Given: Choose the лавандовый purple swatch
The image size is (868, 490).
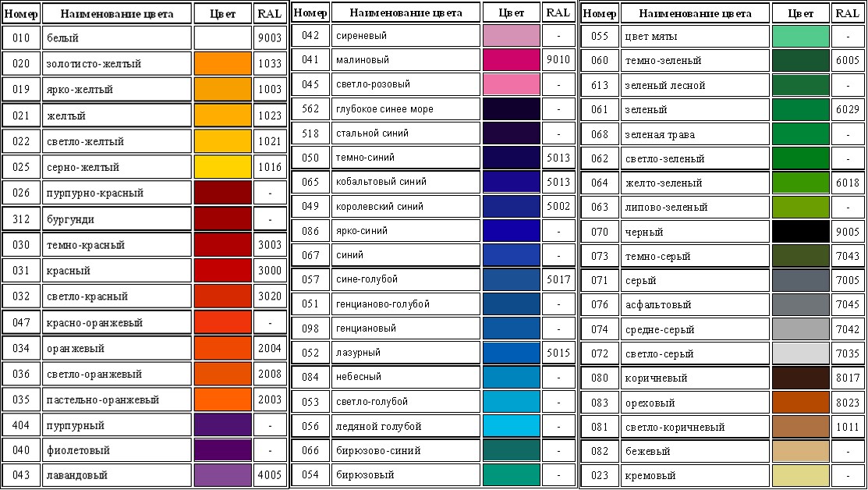Looking at the screenshot, I should [x=223, y=475].
